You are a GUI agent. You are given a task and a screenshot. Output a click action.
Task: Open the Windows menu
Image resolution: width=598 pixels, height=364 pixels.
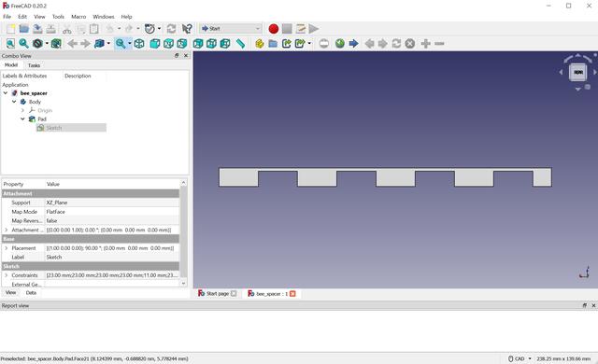(x=104, y=17)
